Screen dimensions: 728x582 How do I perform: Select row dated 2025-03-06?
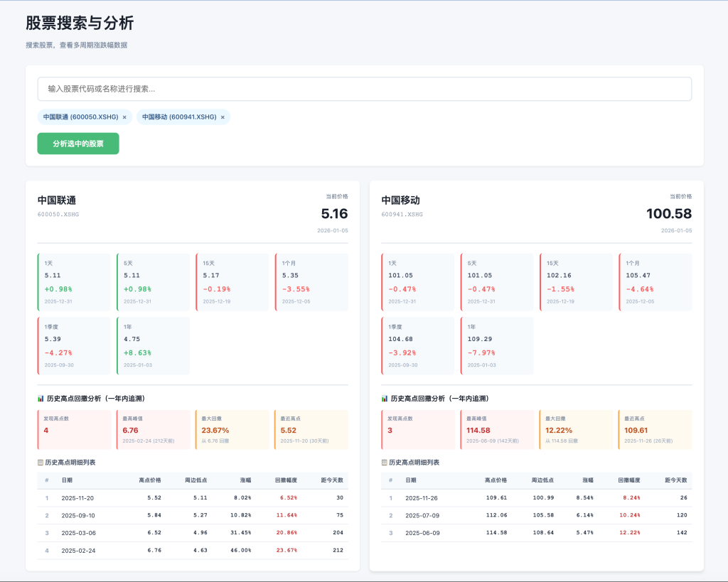tap(193, 533)
